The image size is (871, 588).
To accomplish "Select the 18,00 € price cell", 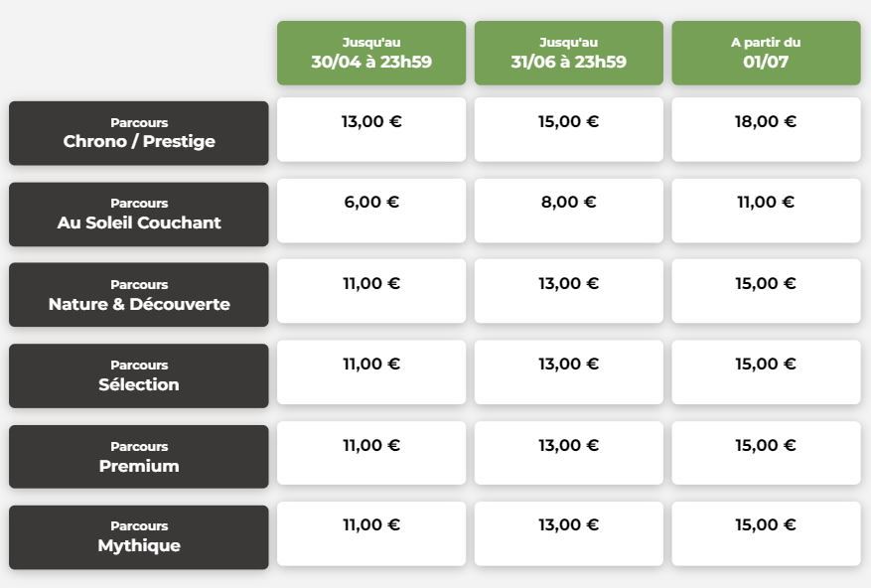I will point(766,129).
